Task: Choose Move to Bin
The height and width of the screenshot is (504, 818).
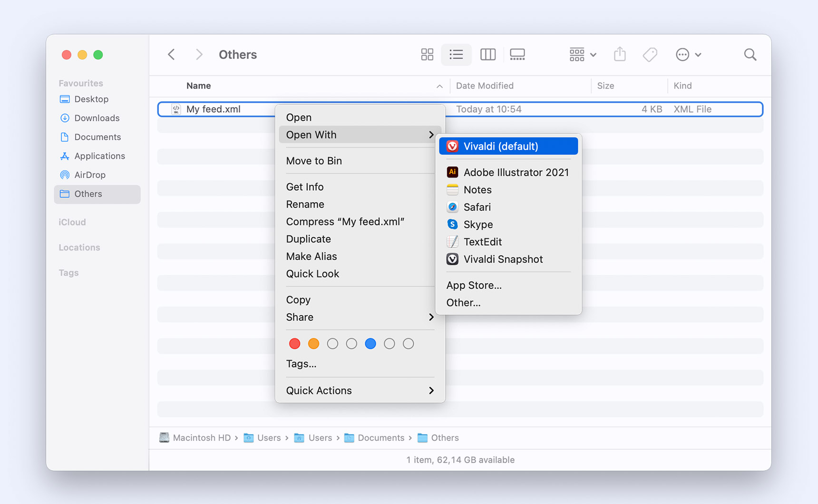Action: pos(360,161)
